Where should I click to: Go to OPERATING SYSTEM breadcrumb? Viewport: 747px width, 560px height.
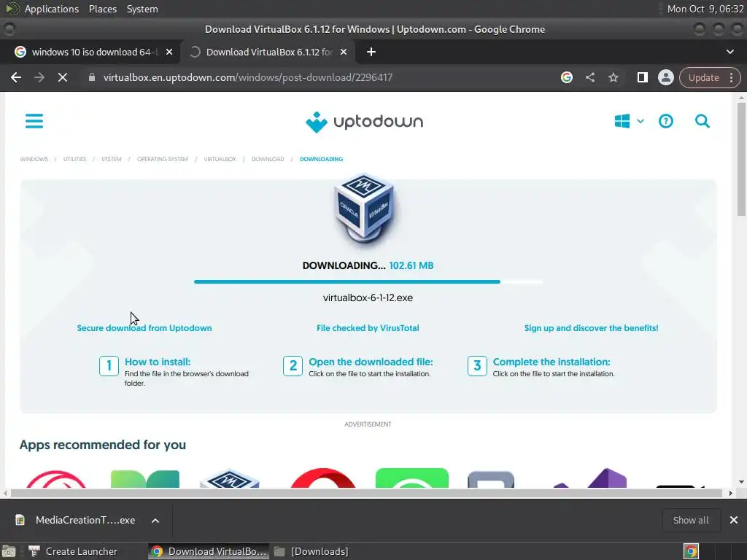[163, 159]
